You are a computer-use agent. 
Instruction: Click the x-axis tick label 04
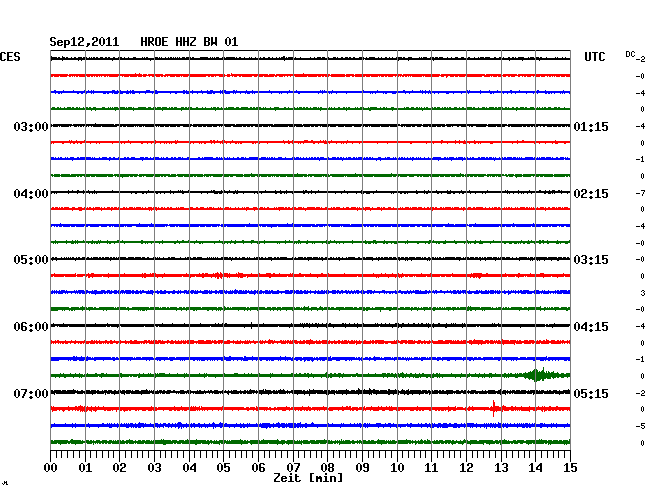[189, 467]
